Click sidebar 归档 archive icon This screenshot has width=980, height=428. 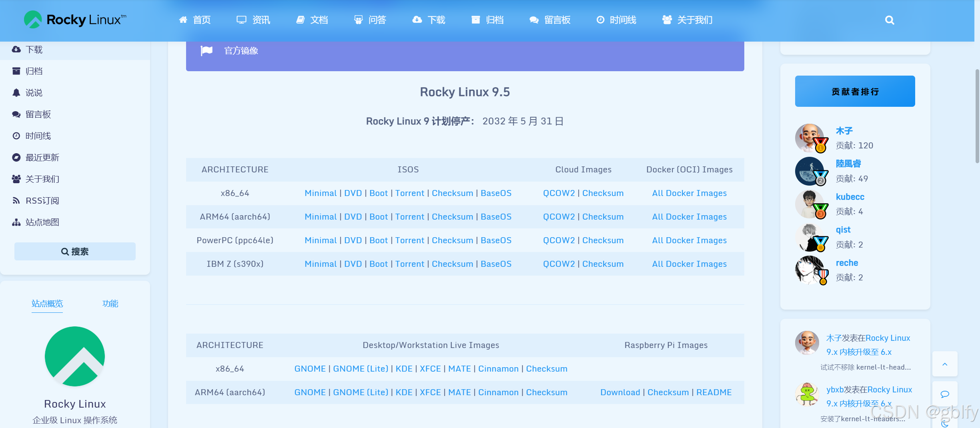[16, 71]
